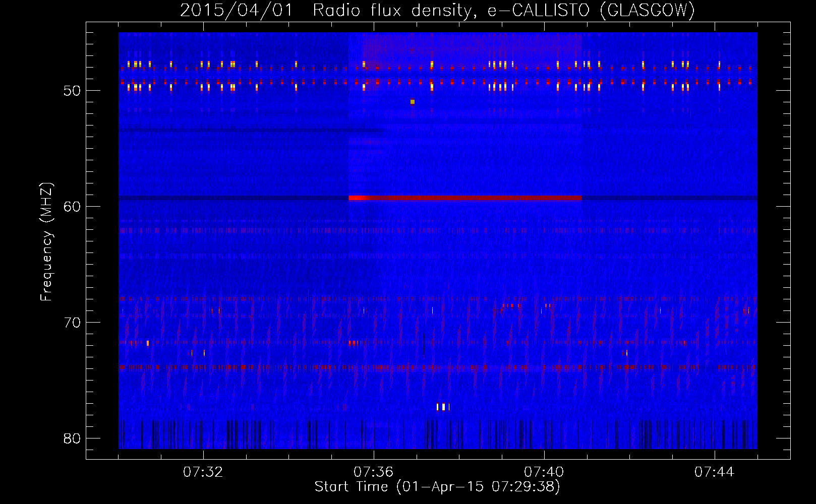Click the 80 MHz frequency tick label
The height and width of the screenshot is (504, 816).
(72, 438)
